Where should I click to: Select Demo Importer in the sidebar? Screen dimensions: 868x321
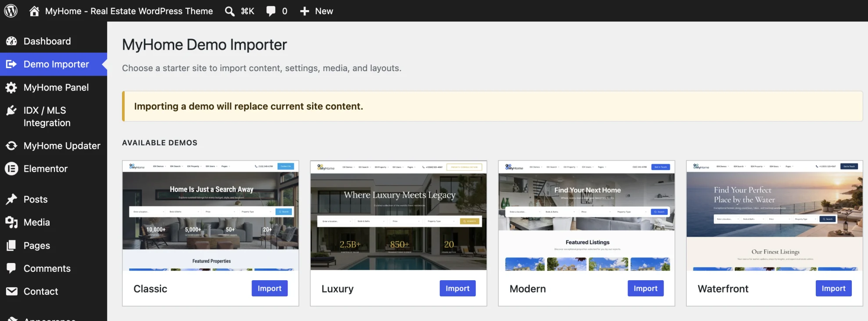[54, 64]
